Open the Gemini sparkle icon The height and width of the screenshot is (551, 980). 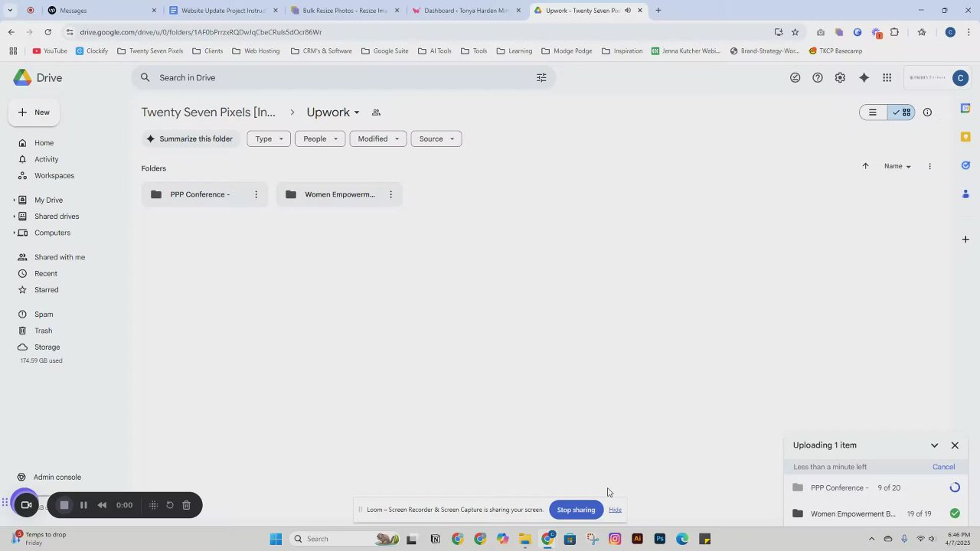click(864, 77)
